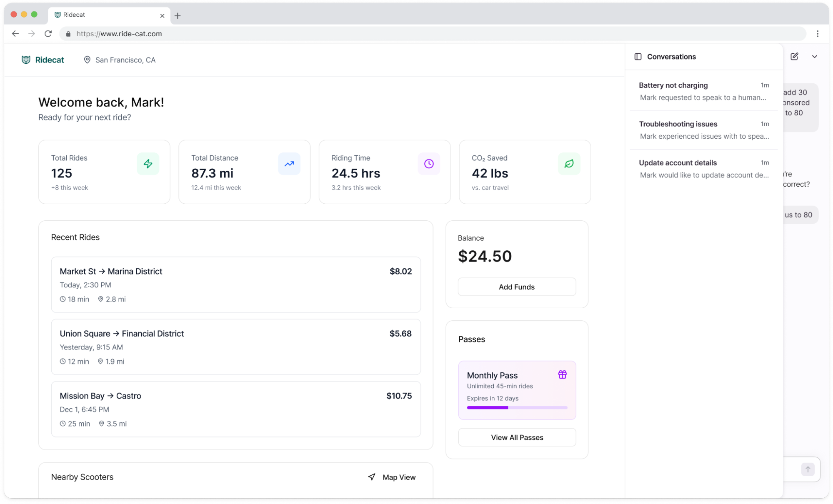Open the browser three-dot menu
This screenshot has width=833, height=504.
817,34
